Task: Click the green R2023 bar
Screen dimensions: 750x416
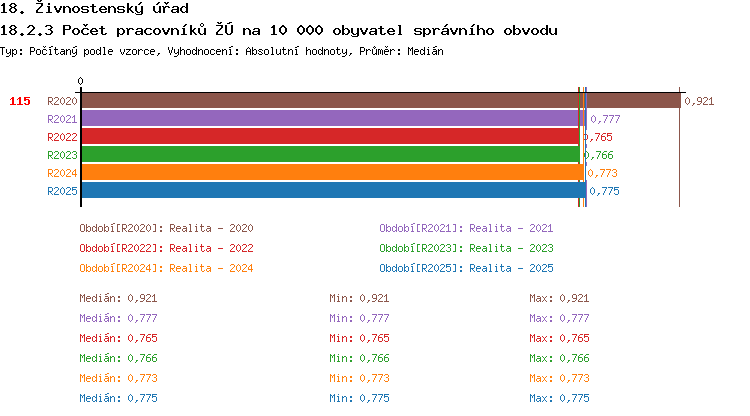Action: click(331, 154)
